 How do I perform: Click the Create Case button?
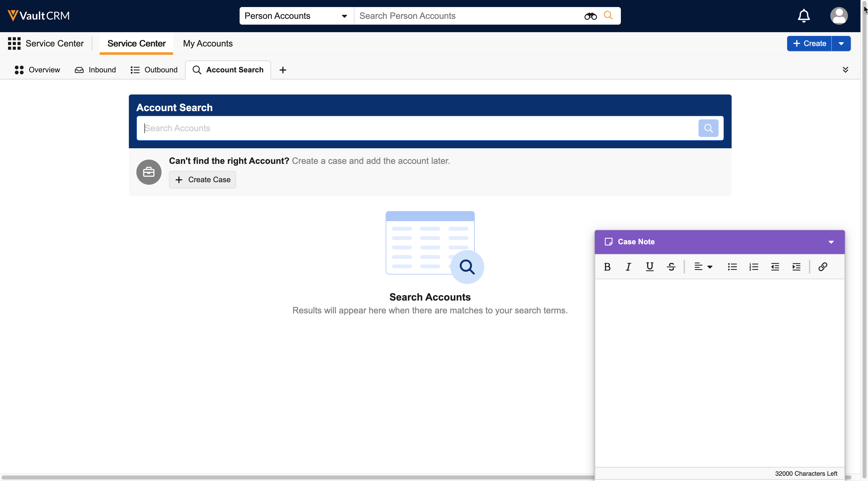(x=202, y=180)
